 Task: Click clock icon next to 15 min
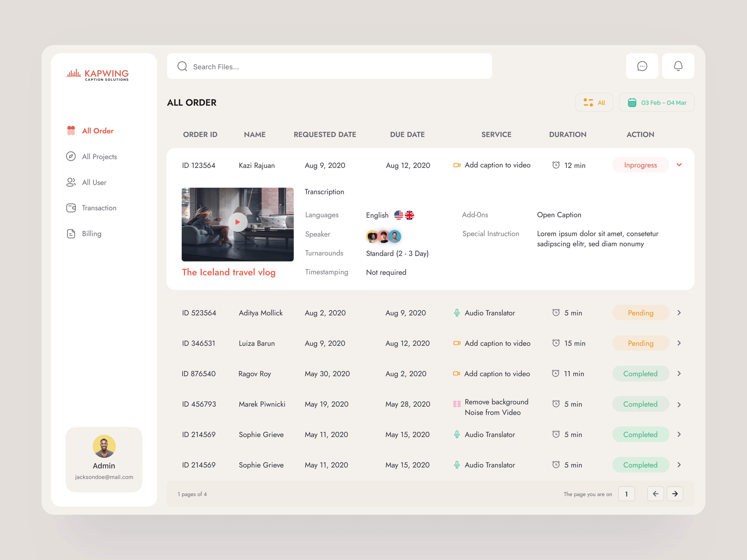point(556,343)
